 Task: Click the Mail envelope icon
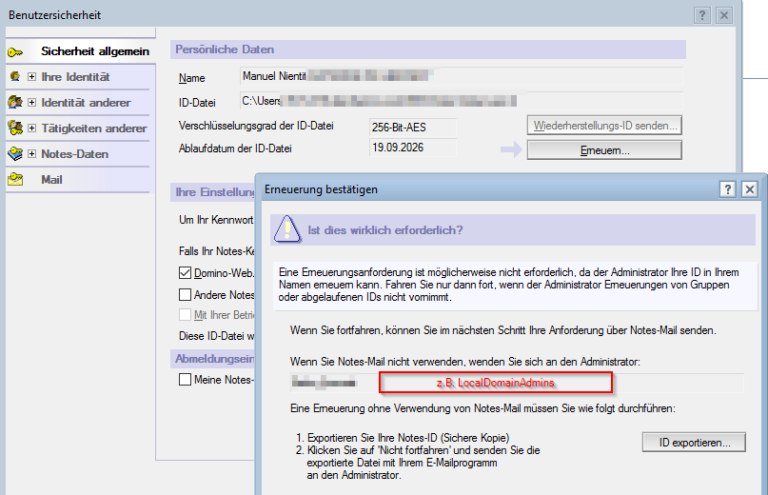pos(15,179)
